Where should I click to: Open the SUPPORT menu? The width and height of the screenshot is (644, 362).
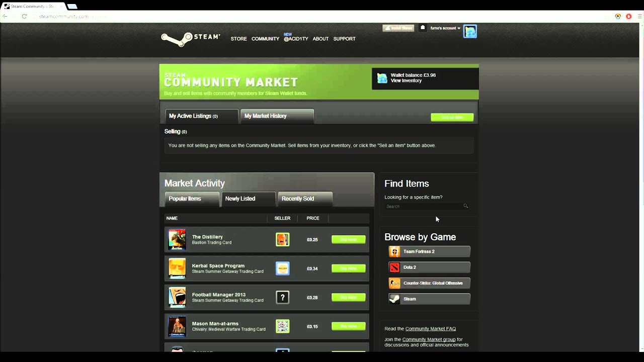coord(344,39)
